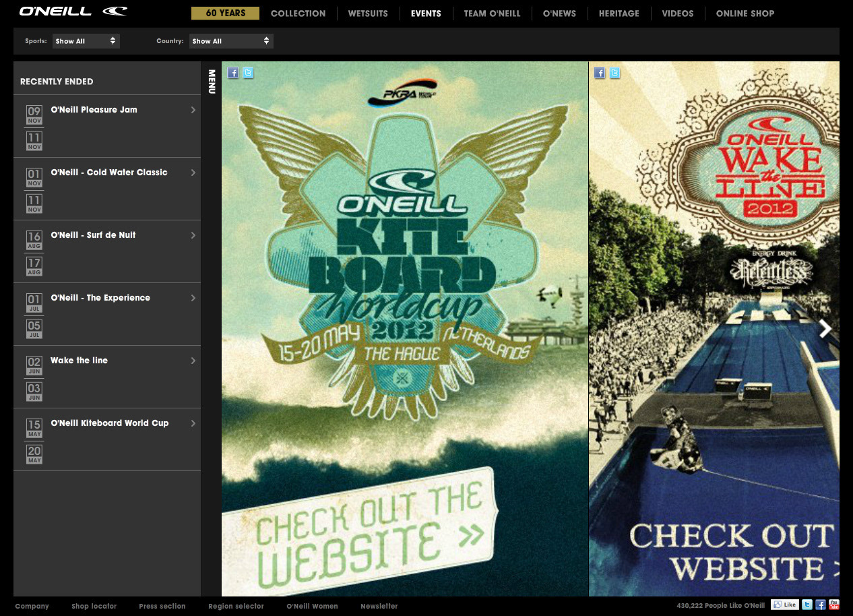Select O'Neill - The Experience title
The image size is (853, 616).
click(x=100, y=298)
